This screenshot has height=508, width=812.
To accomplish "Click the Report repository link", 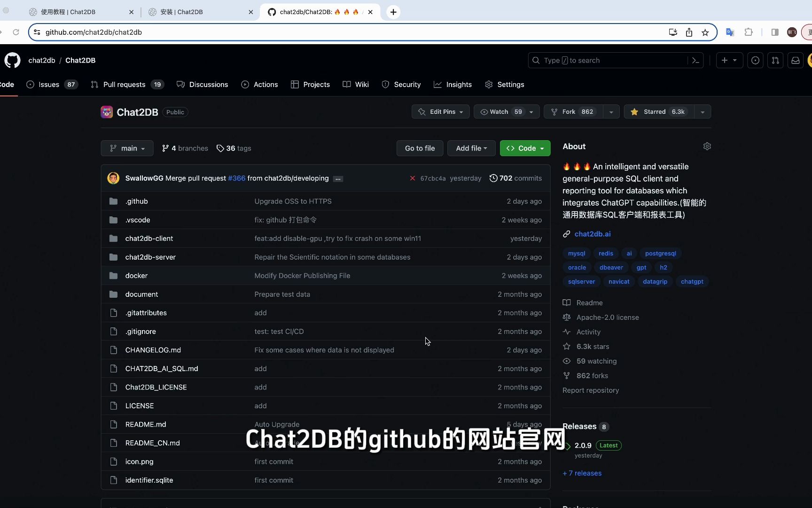I will click(591, 390).
